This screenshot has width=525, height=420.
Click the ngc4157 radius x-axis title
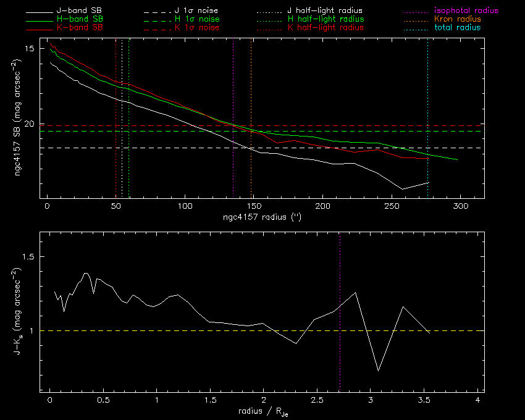[262, 217]
